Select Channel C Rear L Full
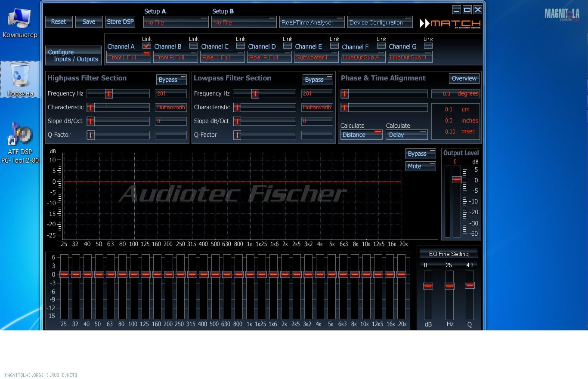Image resolution: width=588 pixels, height=379 pixels. [x=222, y=57]
